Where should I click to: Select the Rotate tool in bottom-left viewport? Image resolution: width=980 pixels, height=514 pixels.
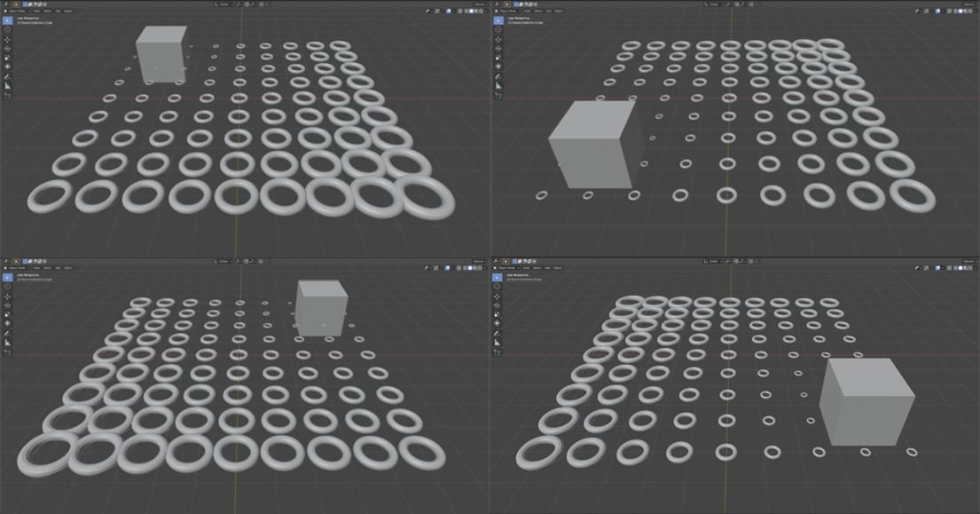click(x=7, y=305)
